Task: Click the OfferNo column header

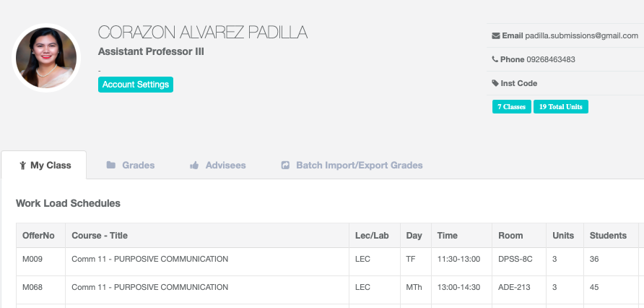Action: 38,236
